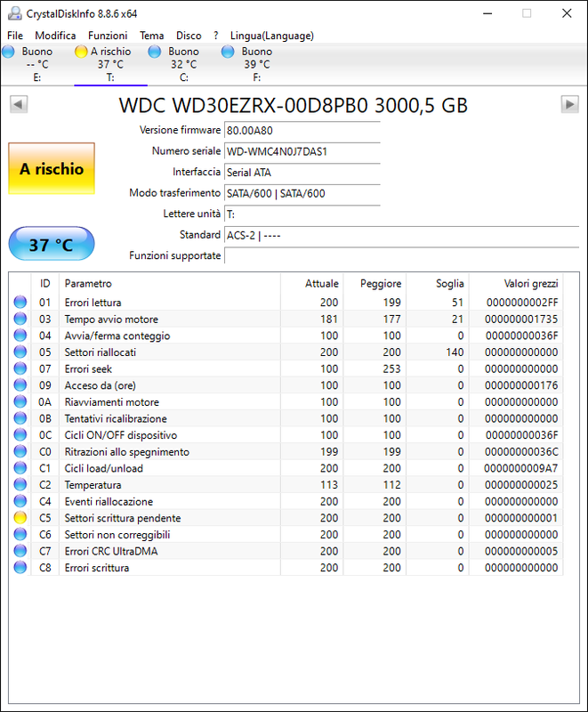Click blue status orb for drive C:

point(155,52)
